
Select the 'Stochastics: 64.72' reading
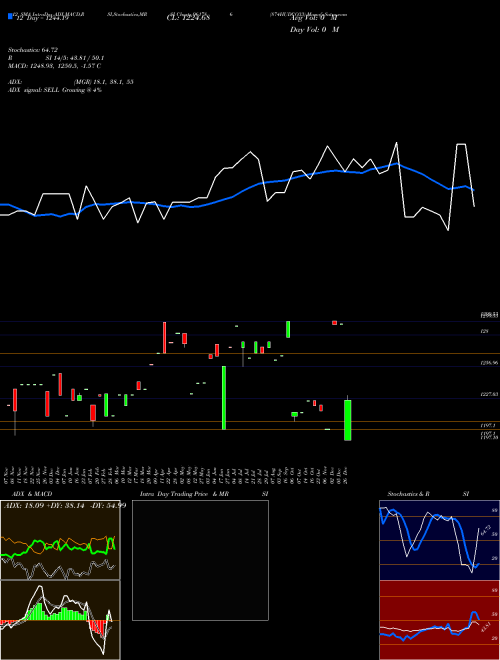tap(33, 50)
